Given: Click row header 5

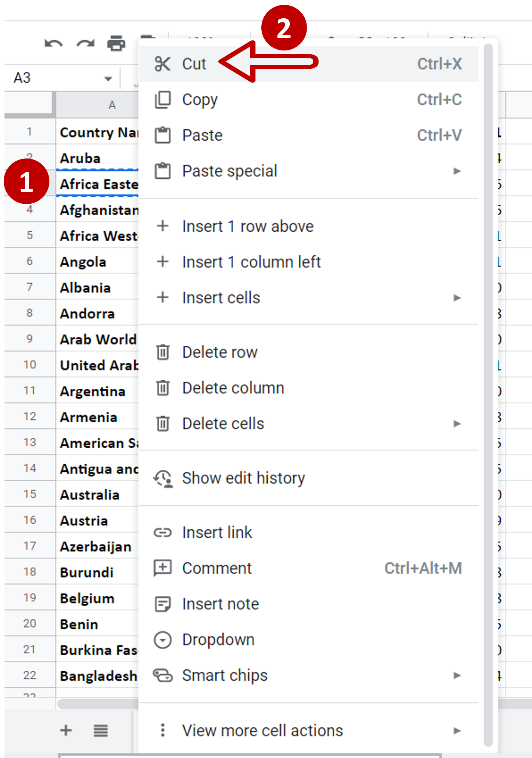Looking at the screenshot, I should coord(30,235).
